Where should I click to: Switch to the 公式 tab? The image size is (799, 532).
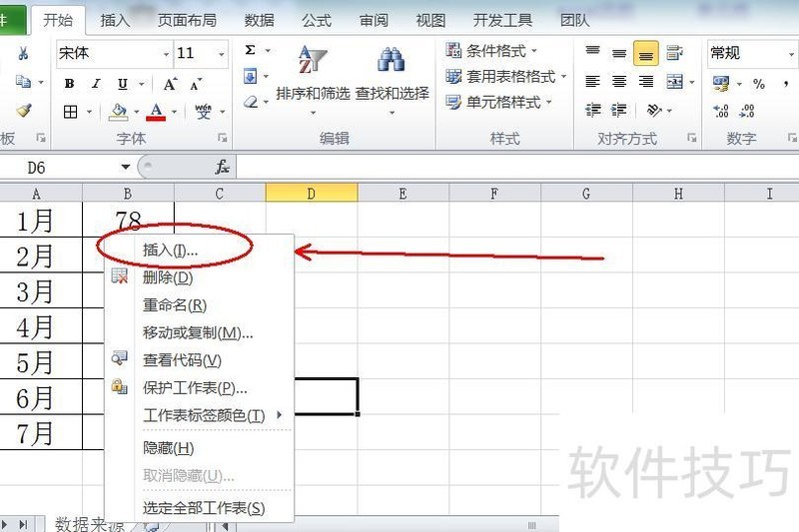(x=316, y=20)
